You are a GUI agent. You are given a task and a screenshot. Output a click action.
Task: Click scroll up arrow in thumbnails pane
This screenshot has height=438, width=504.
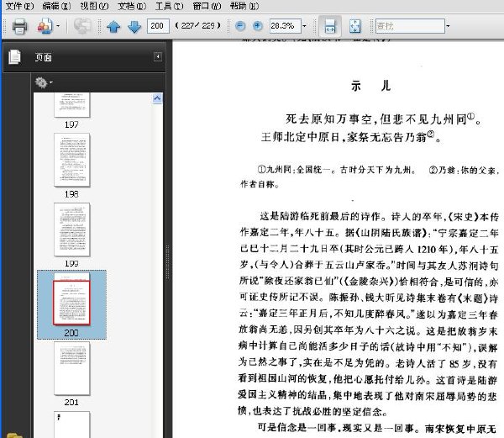coord(157,98)
